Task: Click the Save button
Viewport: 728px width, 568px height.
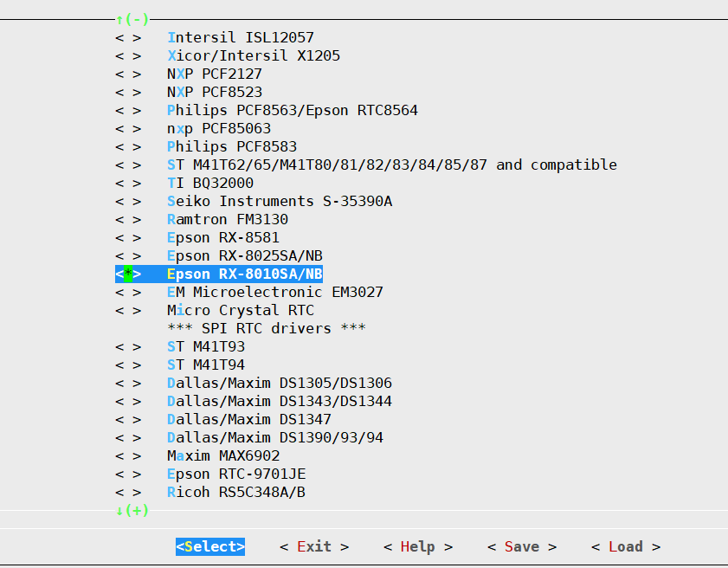Action: (x=522, y=546)
